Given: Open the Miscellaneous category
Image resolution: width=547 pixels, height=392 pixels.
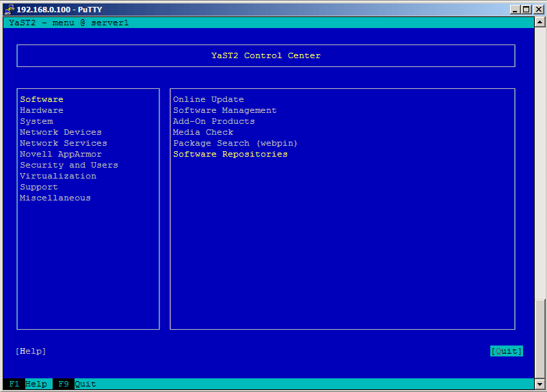Looking at the screenshot, I should (x=55, y=198).
